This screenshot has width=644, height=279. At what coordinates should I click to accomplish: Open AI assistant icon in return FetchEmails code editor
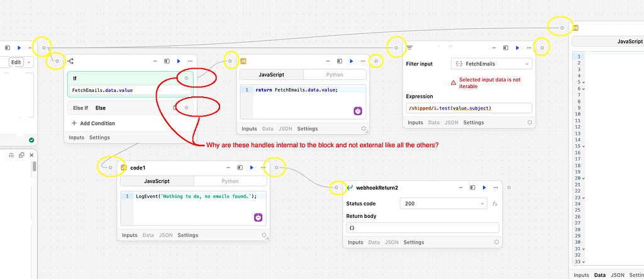click(x=358, y=111)
